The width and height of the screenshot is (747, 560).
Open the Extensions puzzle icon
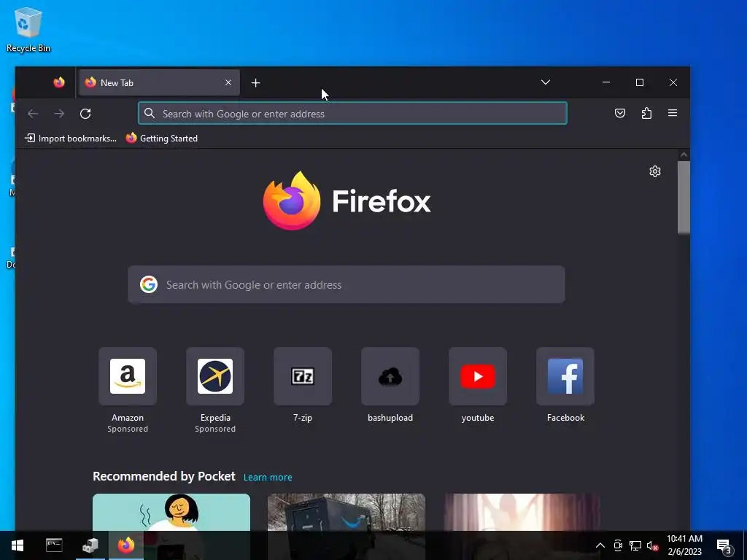[x=646, y=113]
